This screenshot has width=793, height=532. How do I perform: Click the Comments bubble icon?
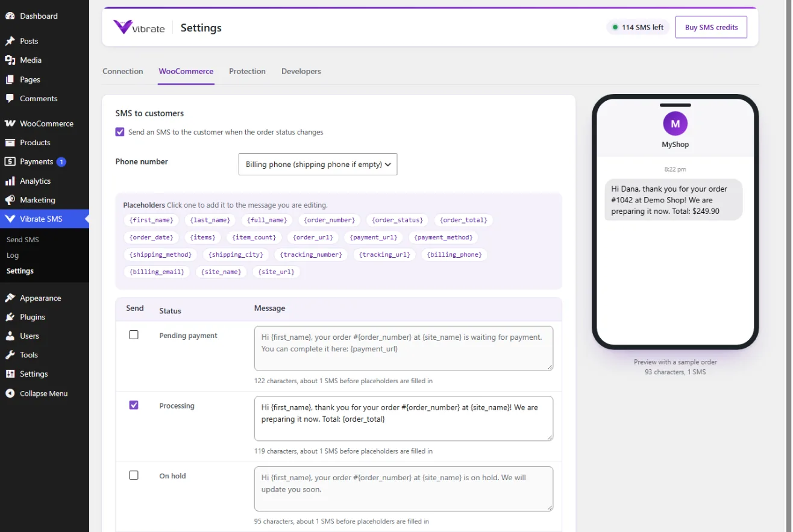pos(10,98)
